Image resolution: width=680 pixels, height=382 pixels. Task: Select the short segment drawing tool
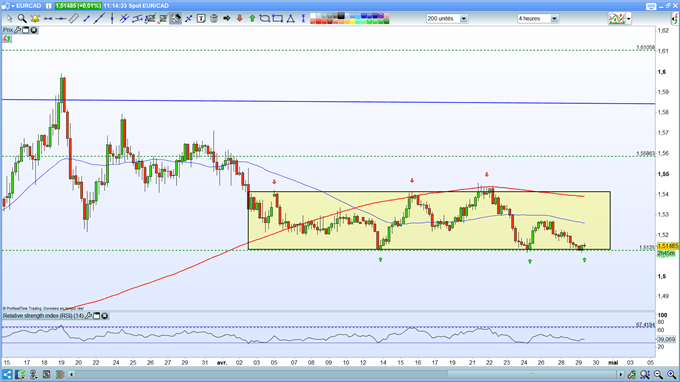[x=86, y=18]
